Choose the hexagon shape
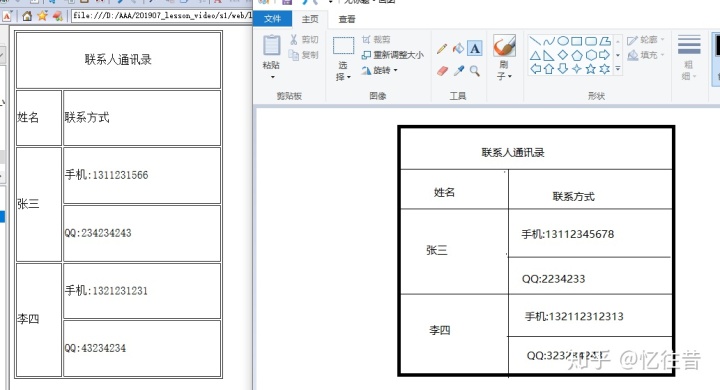 click(x=591, y=56)
